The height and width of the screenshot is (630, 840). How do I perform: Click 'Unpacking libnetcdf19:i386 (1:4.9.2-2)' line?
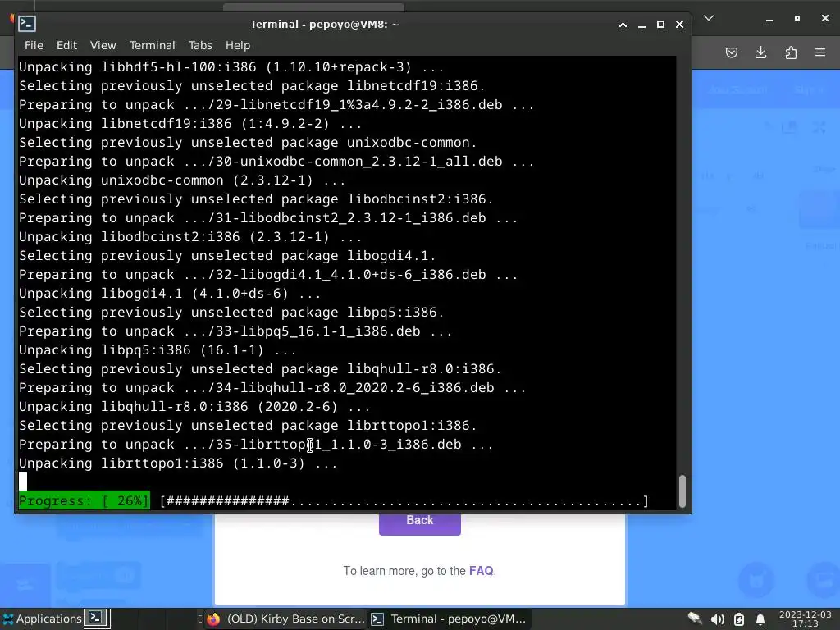coord(190,124)
